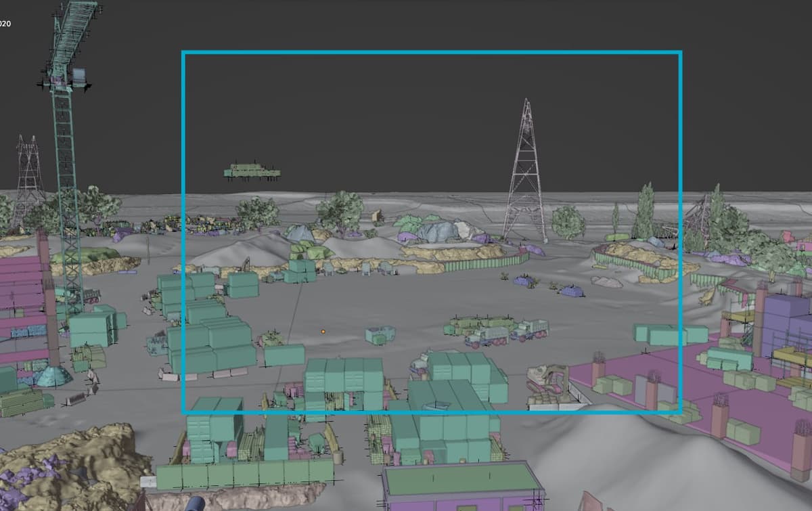The height and width of the screenshot is (511, 812).
Task: Click the small orange origin dot
Action: click(x=323, y=332)
